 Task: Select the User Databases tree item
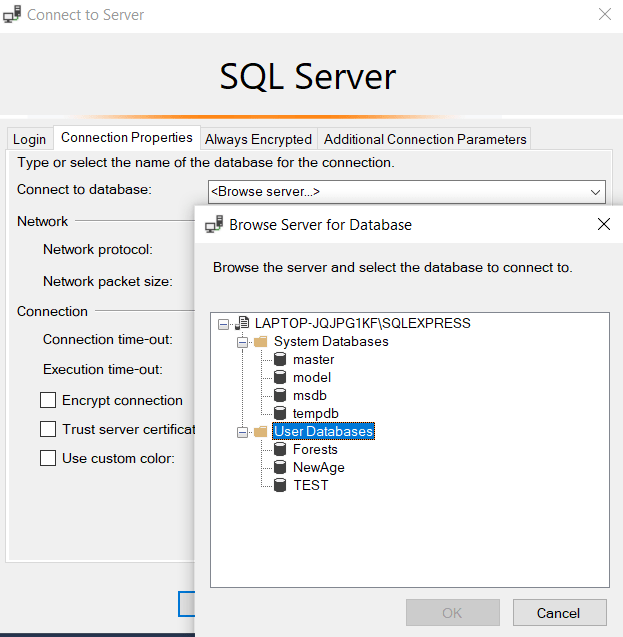323,432
